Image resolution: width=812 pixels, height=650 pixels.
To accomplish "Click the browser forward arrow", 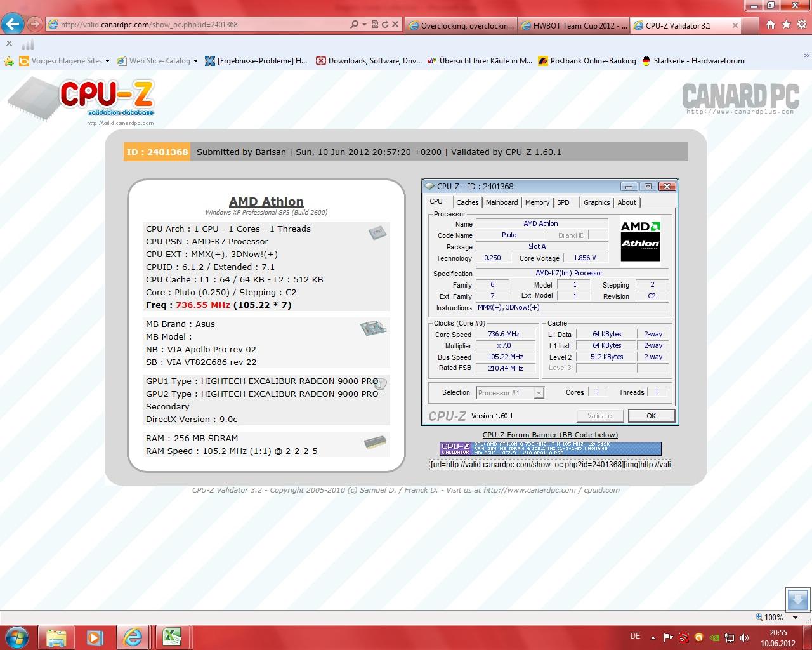I will point(35,25).
